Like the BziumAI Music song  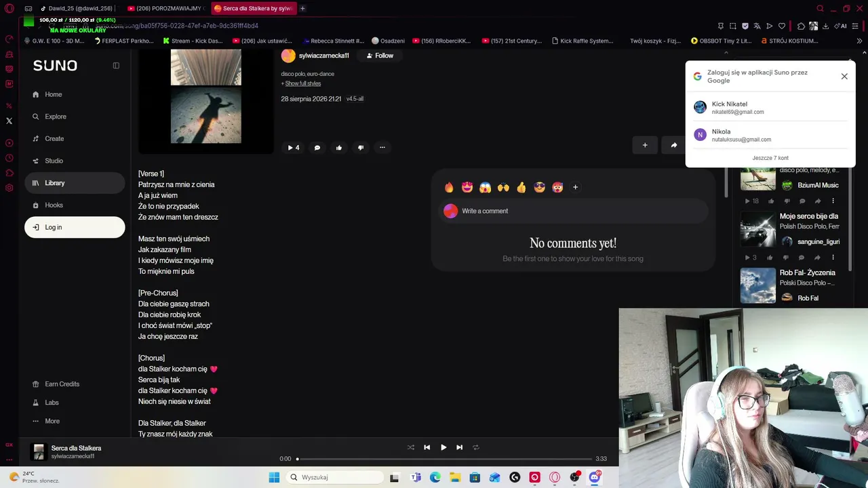coord(771,201)
